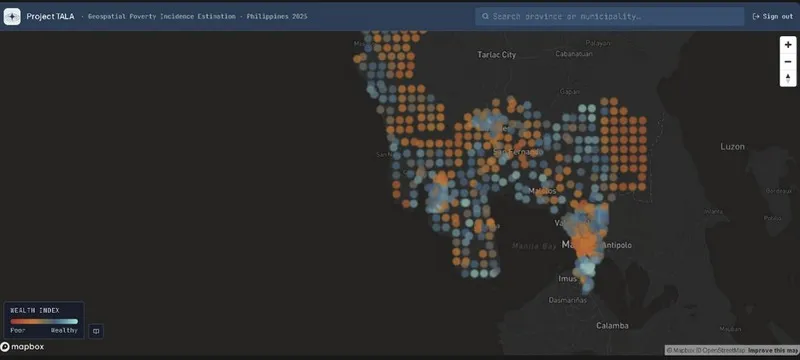Click the Antipolo map label
The height and width of the screenshot is (360, 800).
click(617, 245)
